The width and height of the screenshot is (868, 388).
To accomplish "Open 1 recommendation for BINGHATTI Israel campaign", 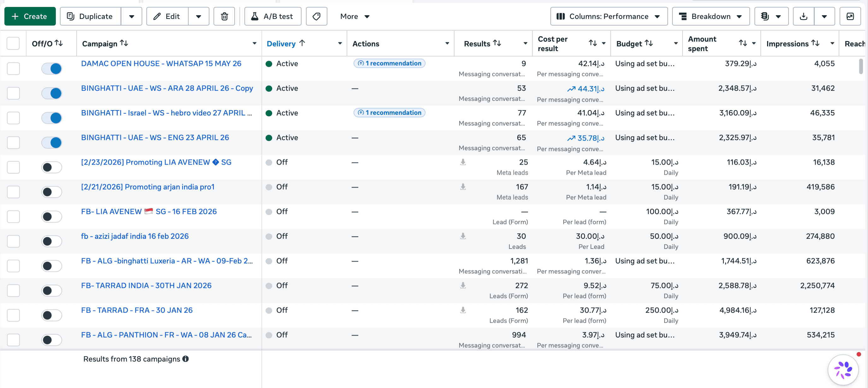I will (x=389, y=112).
